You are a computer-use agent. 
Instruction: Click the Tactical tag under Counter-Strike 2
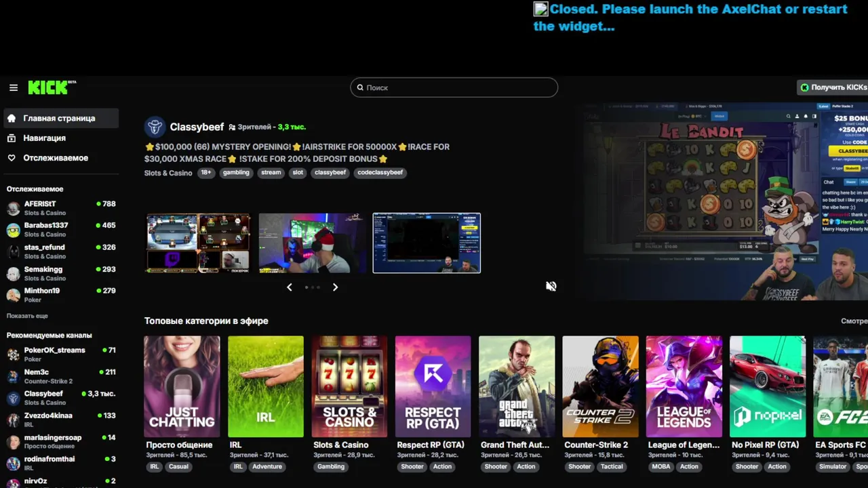pyautogui.click(x=612, y=467)
